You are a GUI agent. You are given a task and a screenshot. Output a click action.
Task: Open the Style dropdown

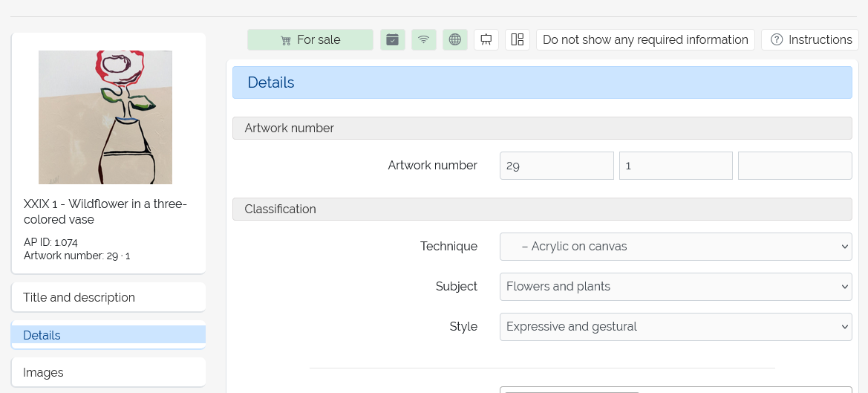pos(675,327)
